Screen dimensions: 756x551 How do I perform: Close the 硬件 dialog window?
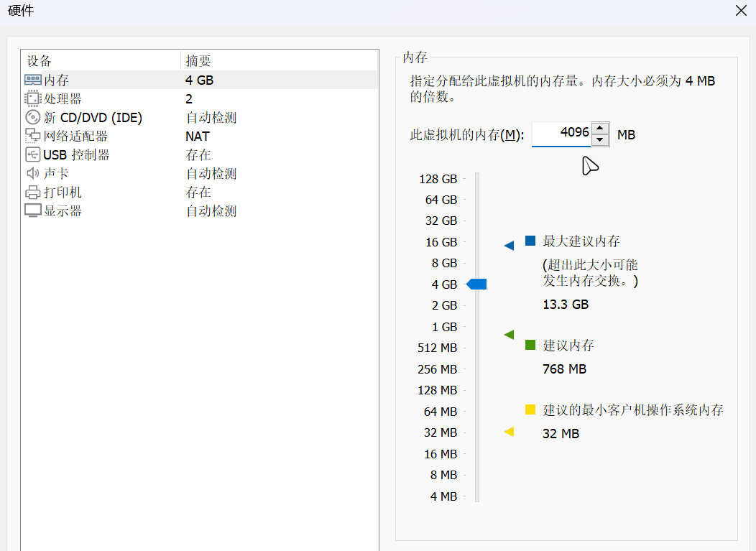pos(741,10)
